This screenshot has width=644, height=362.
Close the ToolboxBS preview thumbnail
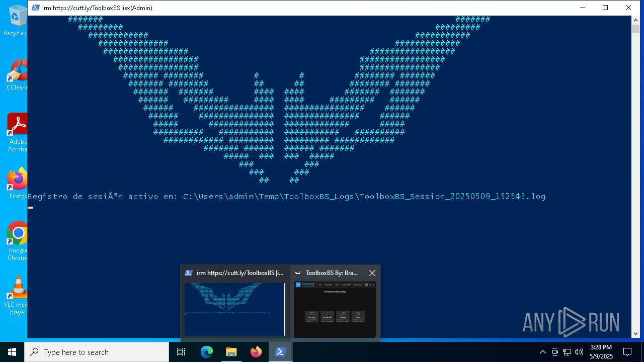point(372,273)
